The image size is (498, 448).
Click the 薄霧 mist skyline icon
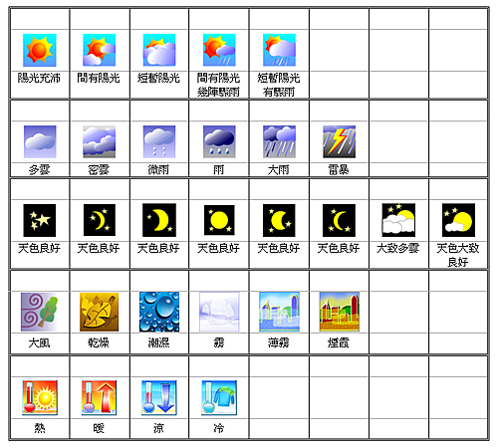click(279, 312)
